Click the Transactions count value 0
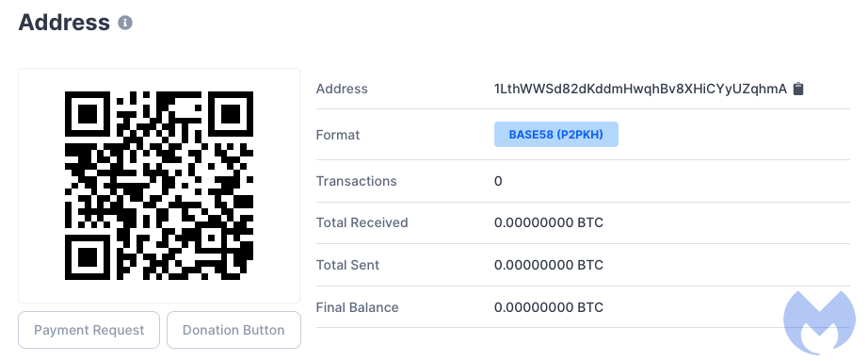This screenshot has width=868, height=361. [498, 181]
